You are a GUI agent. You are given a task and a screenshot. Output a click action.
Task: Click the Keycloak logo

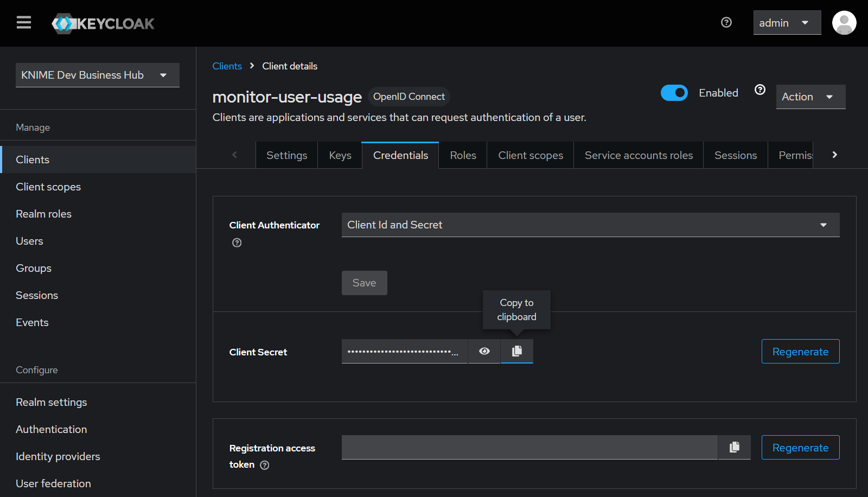tap(103, 23)
